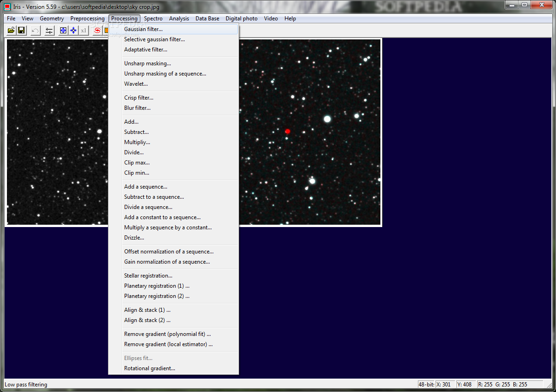Open Rotational gradient... entry
556x392 pixels.
click(174, 368)
